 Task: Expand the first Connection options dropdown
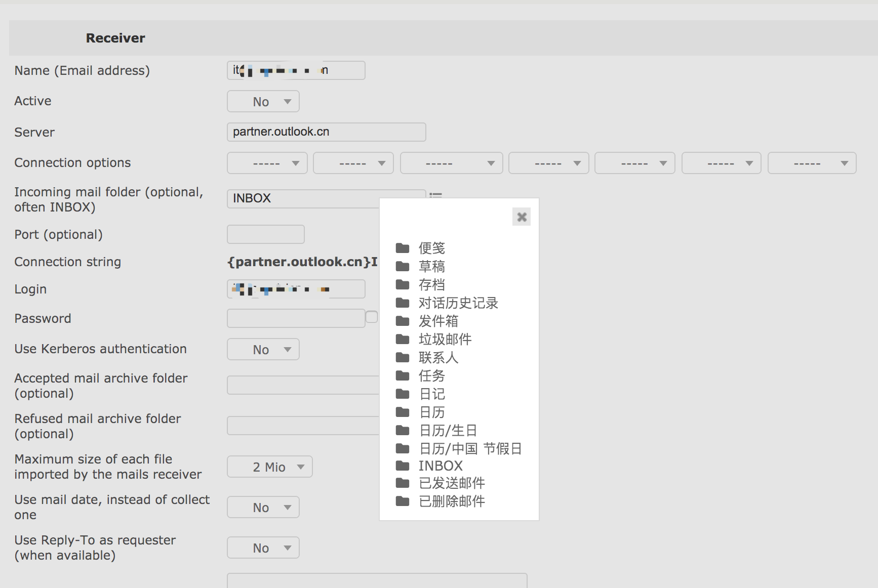[x=267, y=163]
